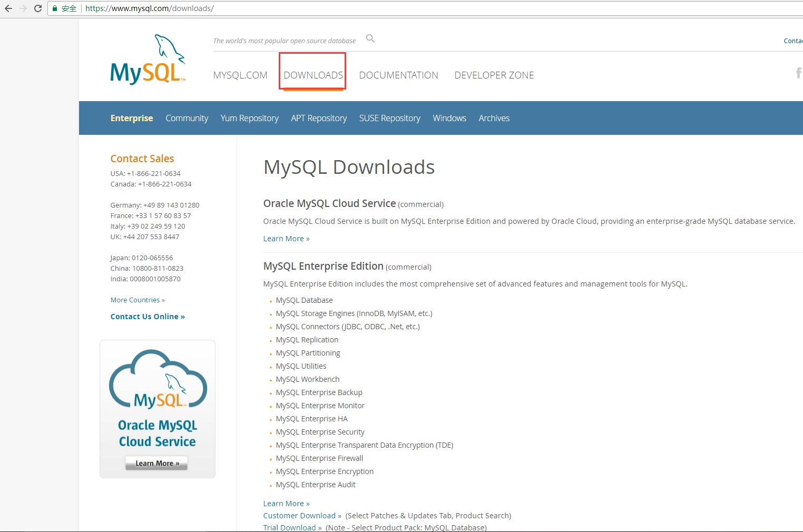
Task: Click the MySQL Connectors list item
Action: pos(348,327)
